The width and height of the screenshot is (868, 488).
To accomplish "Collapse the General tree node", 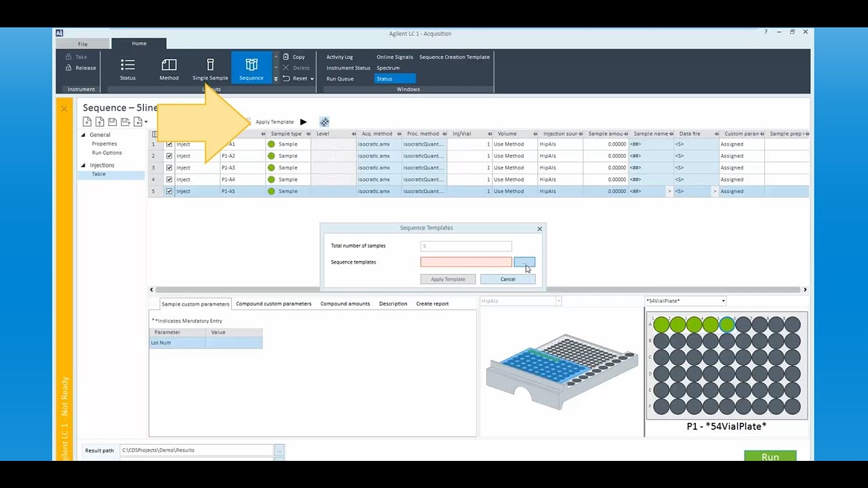I will point(83,135).
